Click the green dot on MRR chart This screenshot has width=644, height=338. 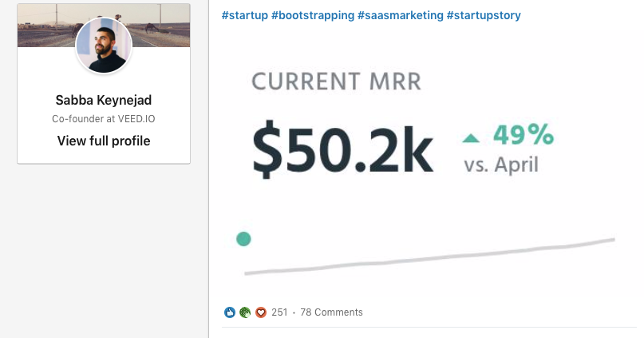tap(243, 239)
